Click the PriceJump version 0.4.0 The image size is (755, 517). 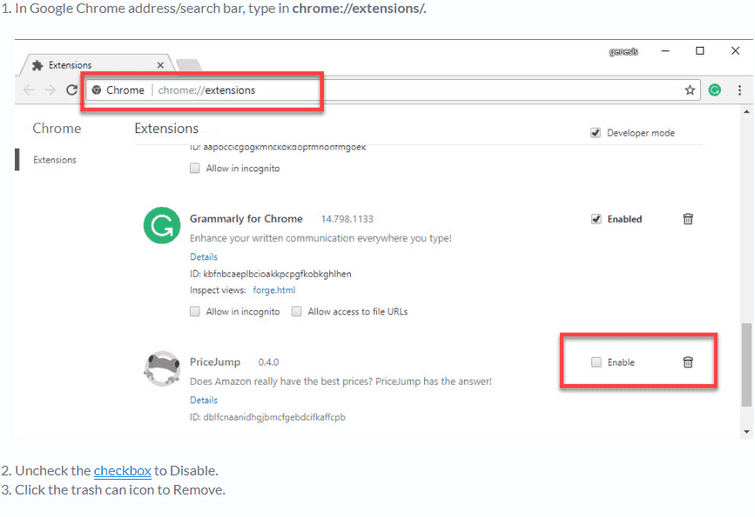[x=268, y=362]
